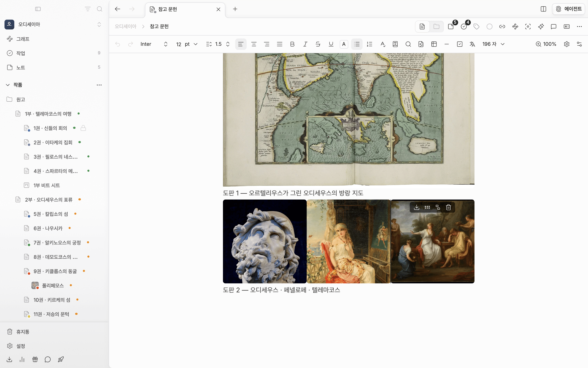Collapse the 작품 section
Image resolution: width=588 pixels, height=368 pixels.
(8, 85)
